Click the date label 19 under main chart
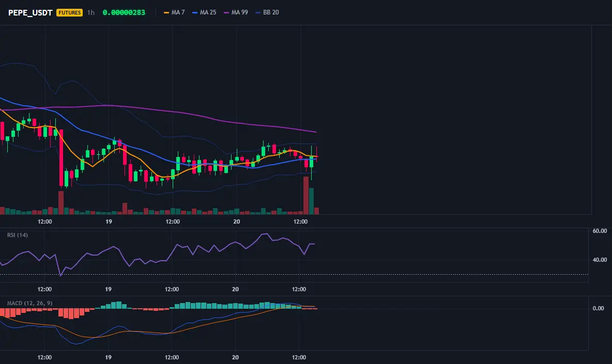This screenshot has height=364, width=612. (x=109, y=221)
